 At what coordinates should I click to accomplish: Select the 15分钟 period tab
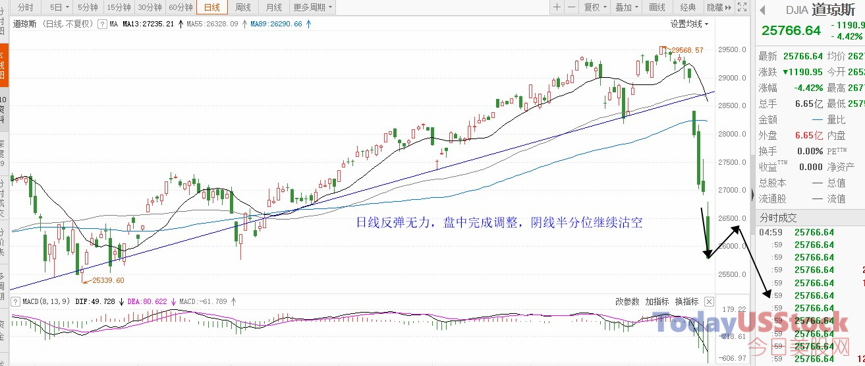[x=119, y=7]
